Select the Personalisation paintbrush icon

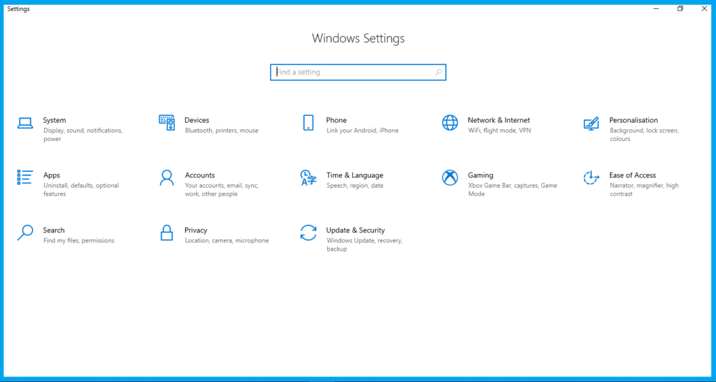pyautogui.click(x=591, y=123)
